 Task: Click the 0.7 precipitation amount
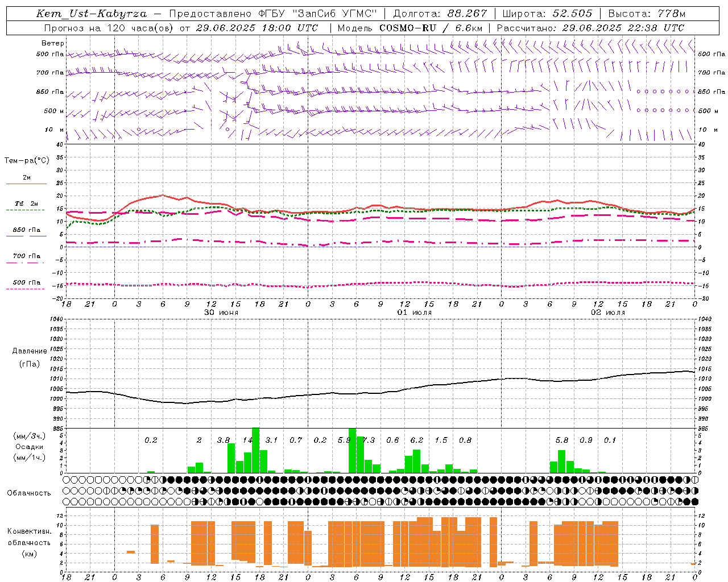(x=296, y=440)
